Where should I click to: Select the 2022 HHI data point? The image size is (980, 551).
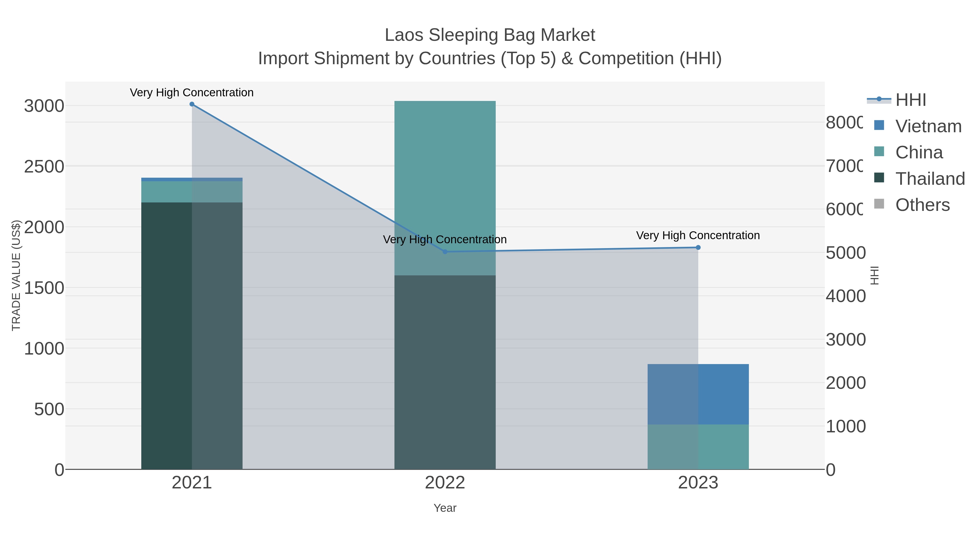pos(445,252)
